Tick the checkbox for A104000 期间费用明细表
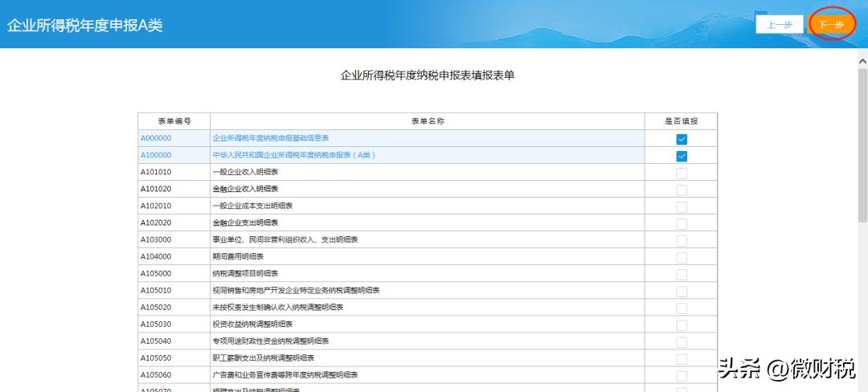Screen dimensions: 868x392 click(682, 258)
